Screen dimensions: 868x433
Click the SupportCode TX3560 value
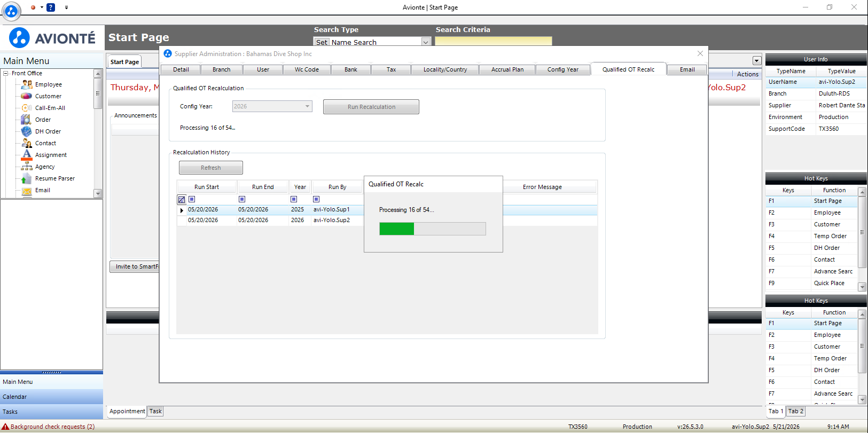[829, 129]
